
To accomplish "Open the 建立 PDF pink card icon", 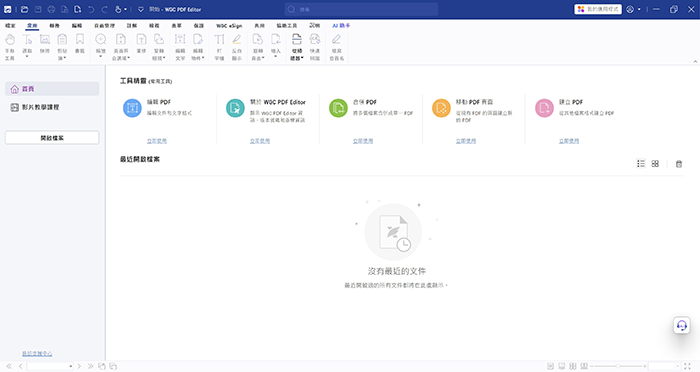I will coord(544,108).
